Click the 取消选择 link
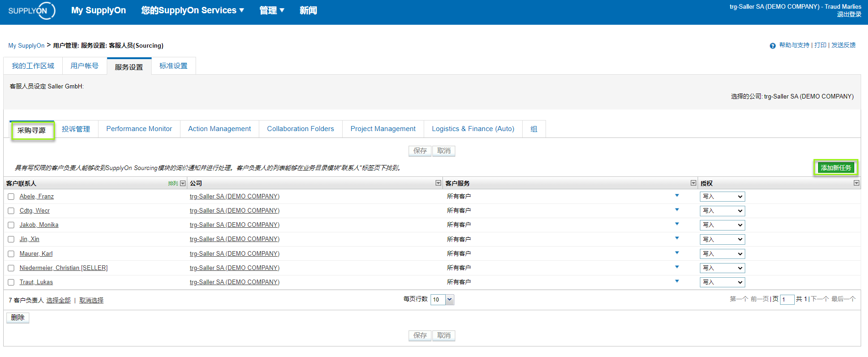This screenshot has width=868, height=357. (91, 301)
